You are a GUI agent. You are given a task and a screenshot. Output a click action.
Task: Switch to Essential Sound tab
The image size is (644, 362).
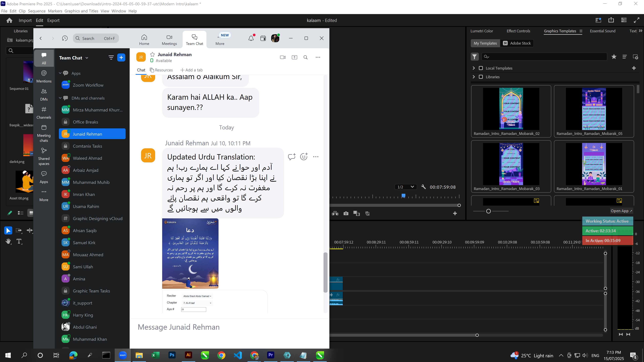click(x=603, y=31)
